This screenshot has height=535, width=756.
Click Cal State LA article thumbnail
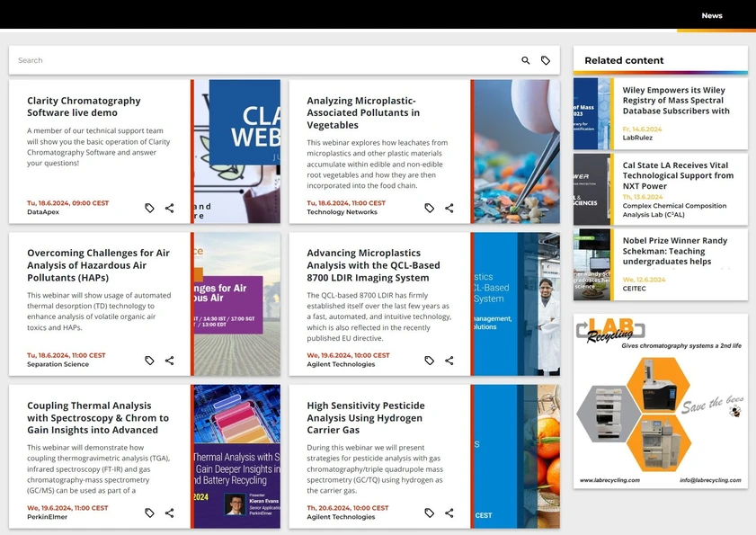tap(591, 189)
